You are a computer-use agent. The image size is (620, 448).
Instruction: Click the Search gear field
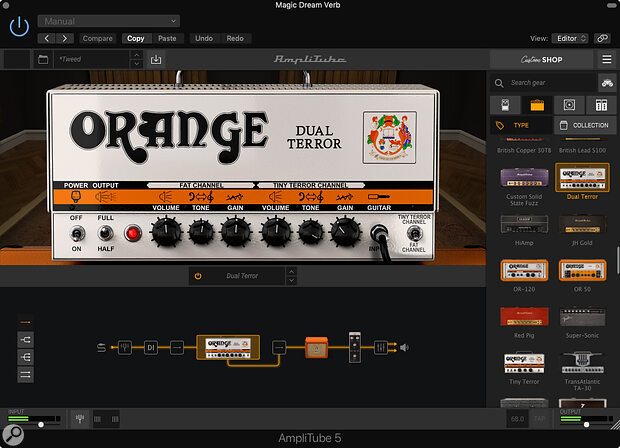point(543,83)
